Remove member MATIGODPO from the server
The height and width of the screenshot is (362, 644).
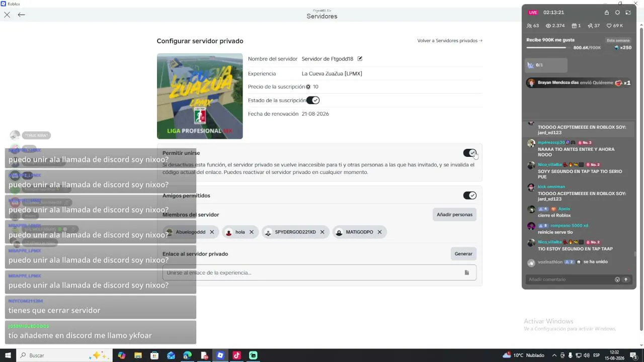(x=379, y=232)
